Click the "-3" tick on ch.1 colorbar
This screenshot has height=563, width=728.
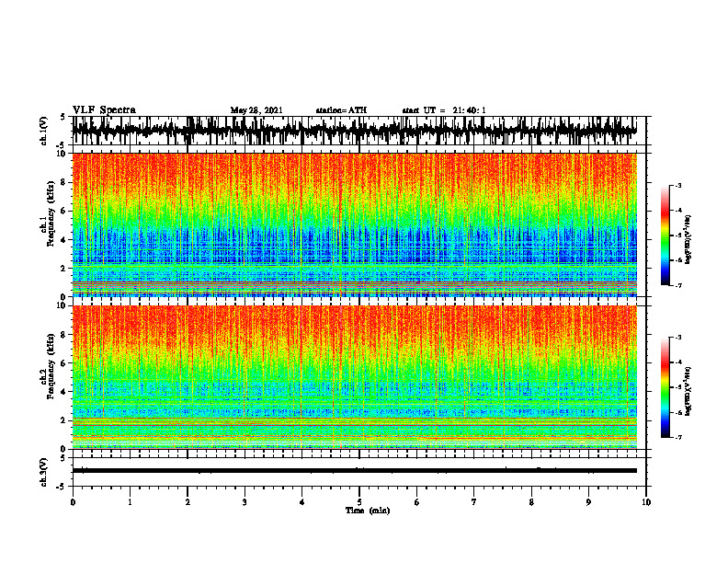point(678,186)
